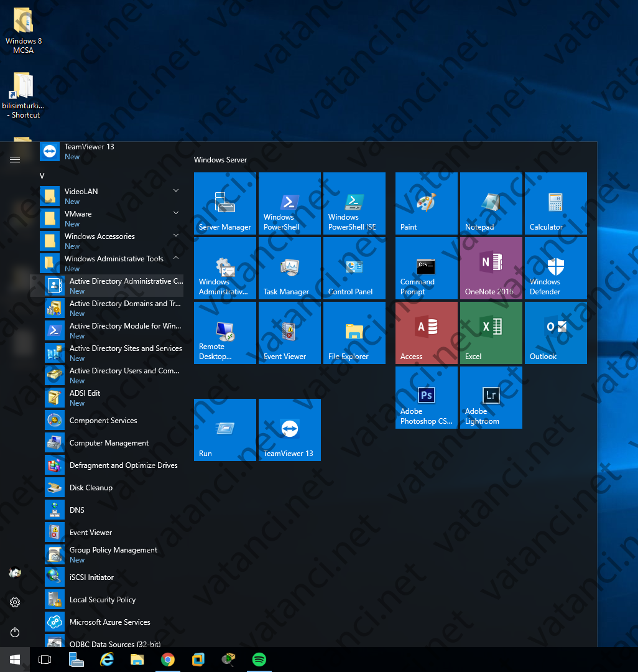Open the bilisimturki shortcut on the desktop
This screenshot has height=672, width=638.
click(x=22, y=93)
